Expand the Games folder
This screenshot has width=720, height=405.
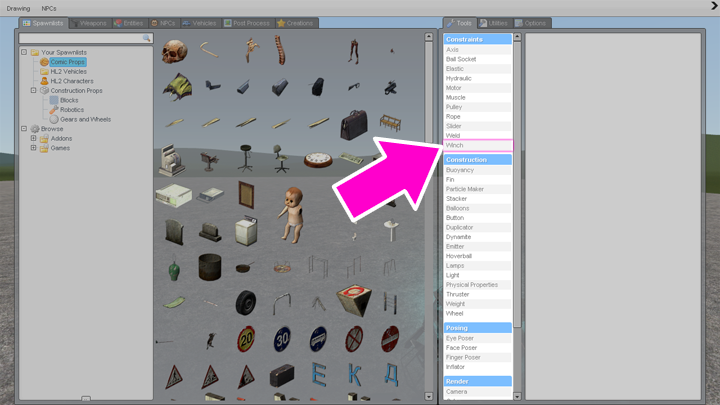click(x=34, y=148)
